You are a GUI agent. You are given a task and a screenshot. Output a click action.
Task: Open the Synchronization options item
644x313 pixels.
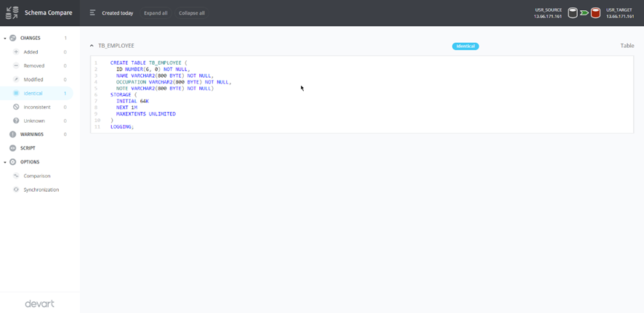tap(41, 190)
